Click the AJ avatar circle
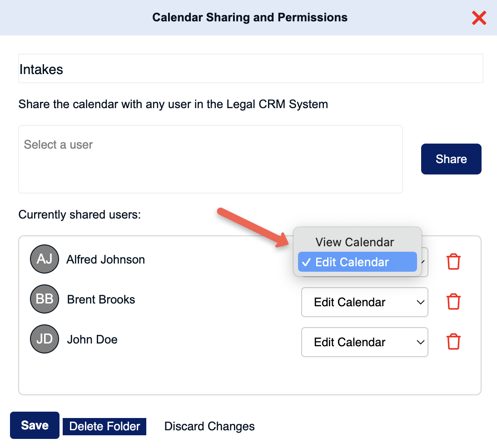Image resolution: width=497 pixels, height=448 pixels. (x=45, y=259)
